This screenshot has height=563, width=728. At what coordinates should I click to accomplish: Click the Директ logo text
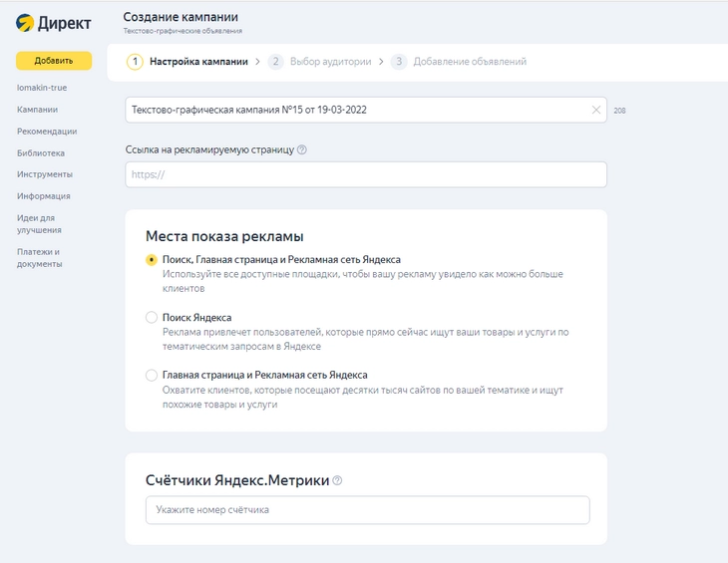point(65,23)
